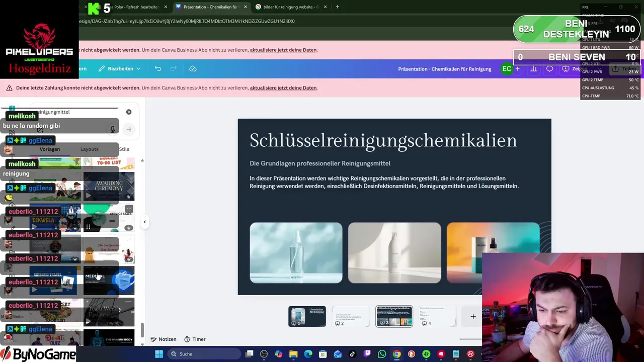Open the Windows Start menu
644x362 pixels.
[x=159, y=354]
